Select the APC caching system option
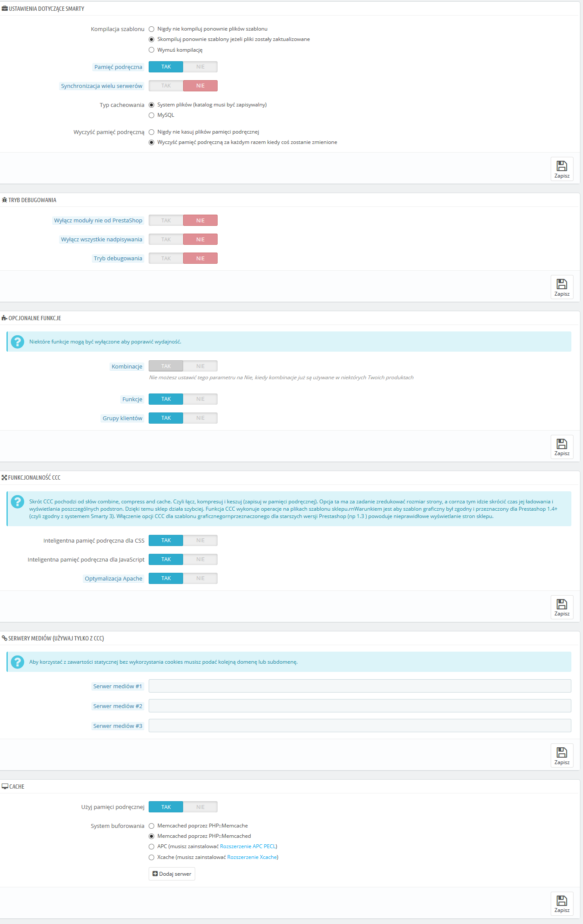 point(151,846)
